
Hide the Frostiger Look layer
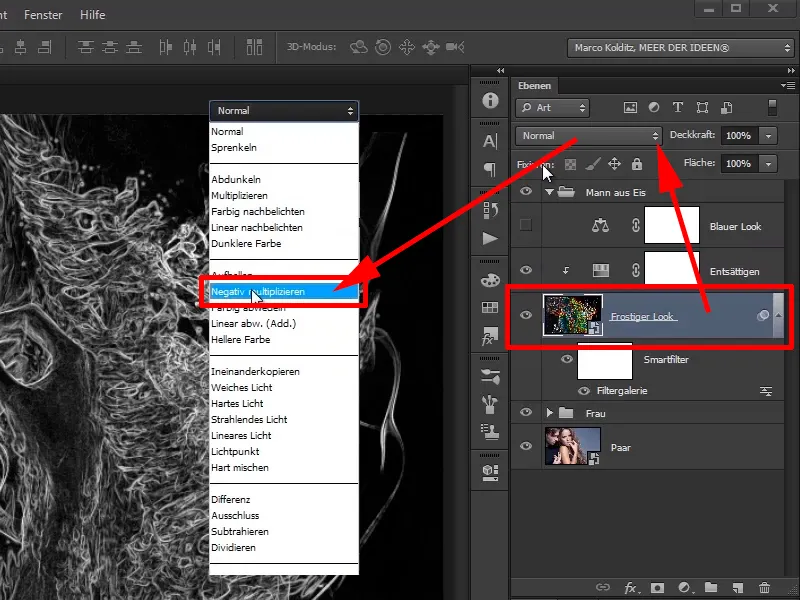point(526,315)
